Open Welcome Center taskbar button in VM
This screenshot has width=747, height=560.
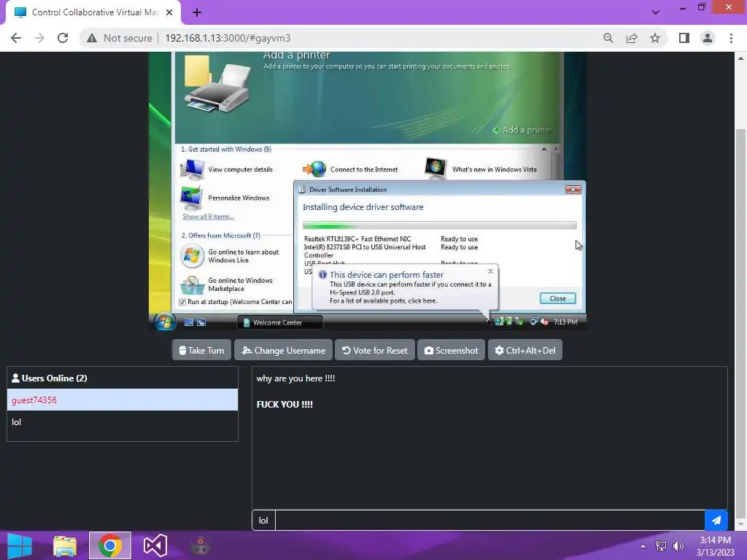click(x=280, y=322)
